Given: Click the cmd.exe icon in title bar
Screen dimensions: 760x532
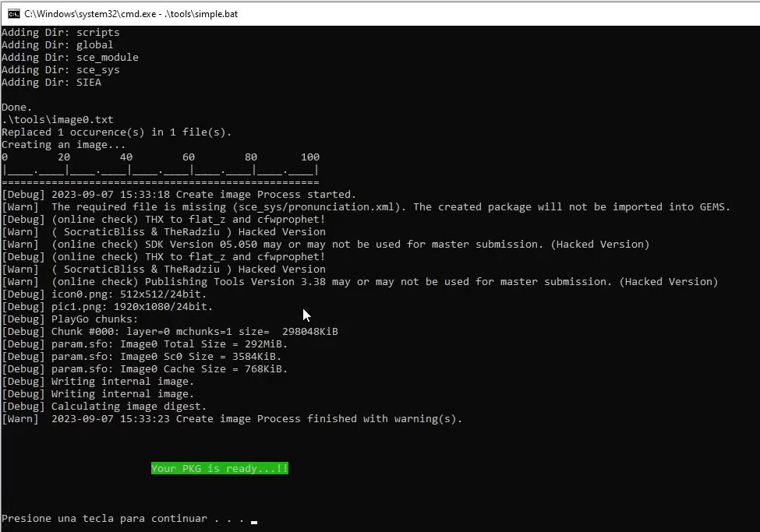Looking at the screenshot, I should coord(14,13).
